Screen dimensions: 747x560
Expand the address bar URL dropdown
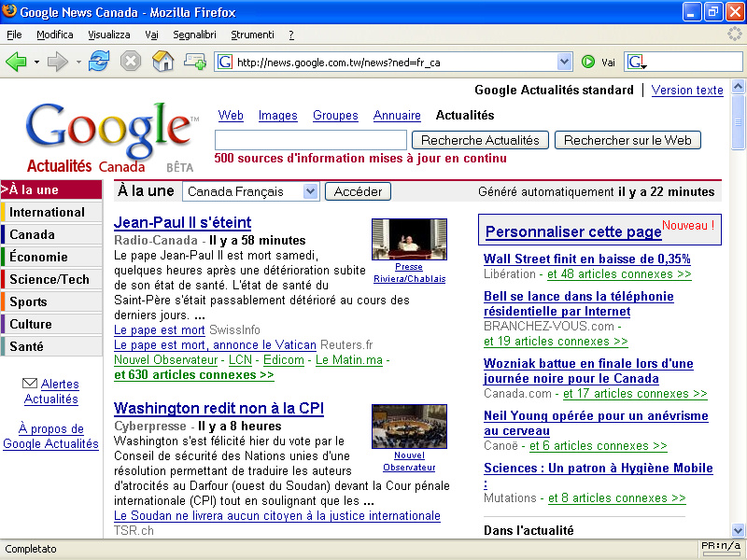pos(564,62)
